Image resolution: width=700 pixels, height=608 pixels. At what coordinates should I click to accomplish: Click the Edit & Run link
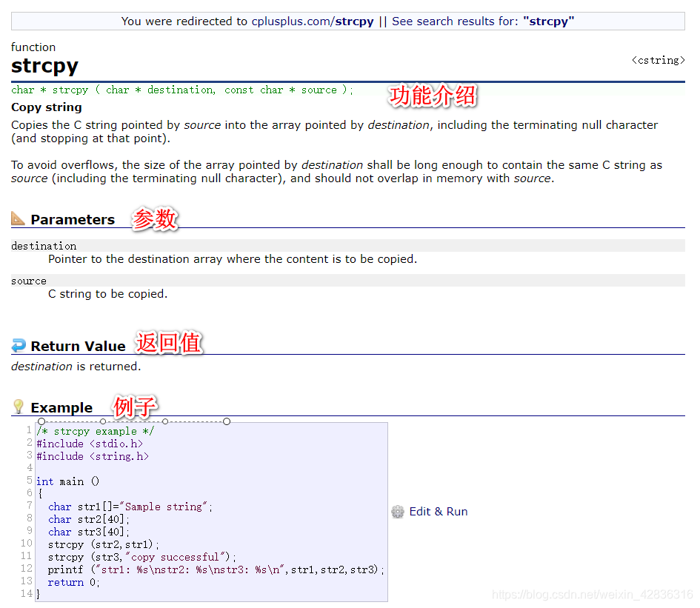pos(439,512)
